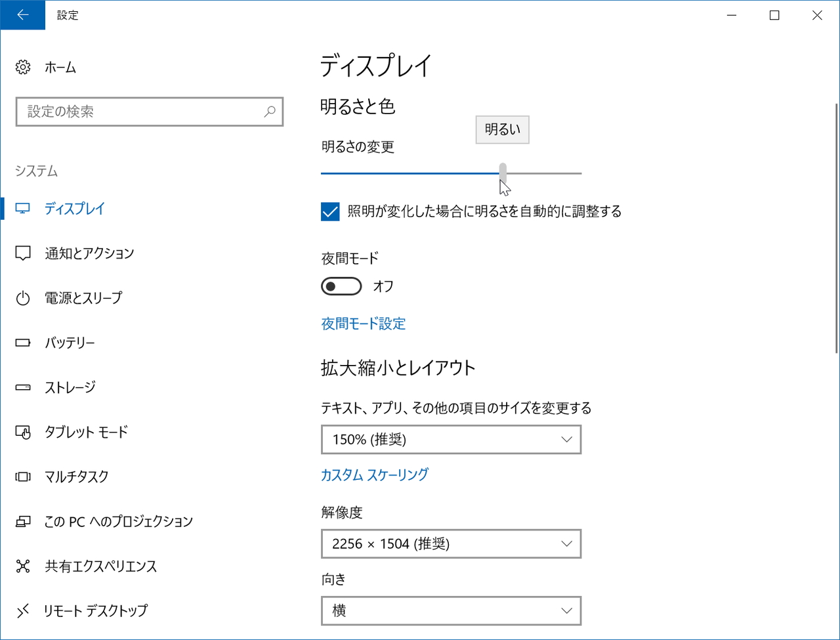Turn on 夜間モード toggle
840x640 pixels.
point(341,286)
